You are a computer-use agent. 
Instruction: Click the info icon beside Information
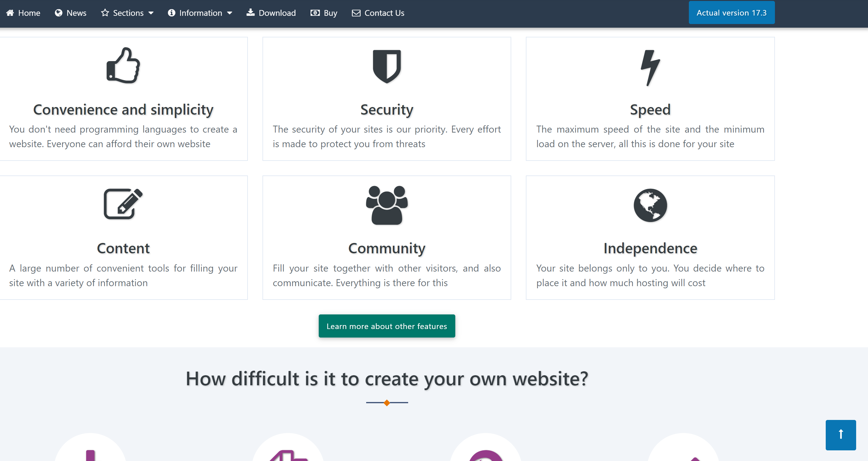(x=172, y=12)
